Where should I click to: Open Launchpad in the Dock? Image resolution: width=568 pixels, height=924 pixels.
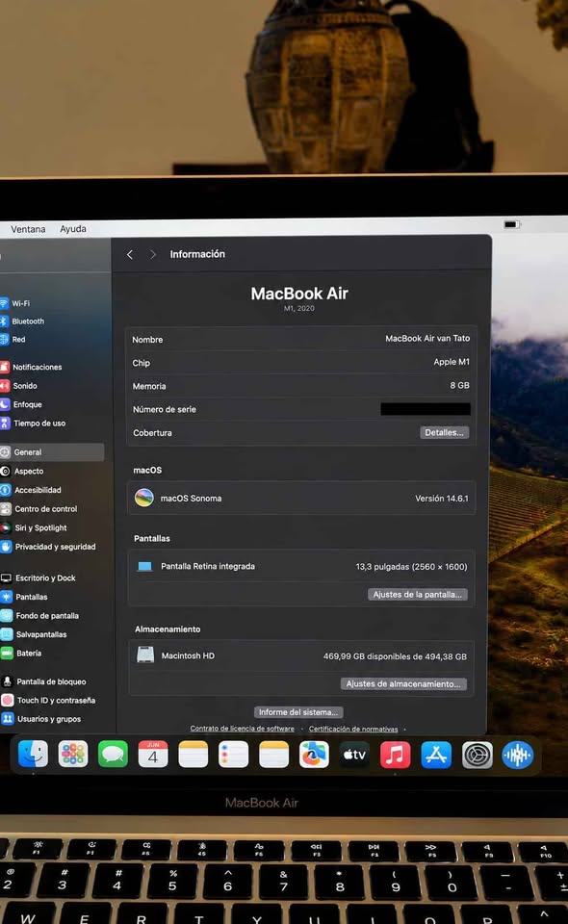[73, 755]
